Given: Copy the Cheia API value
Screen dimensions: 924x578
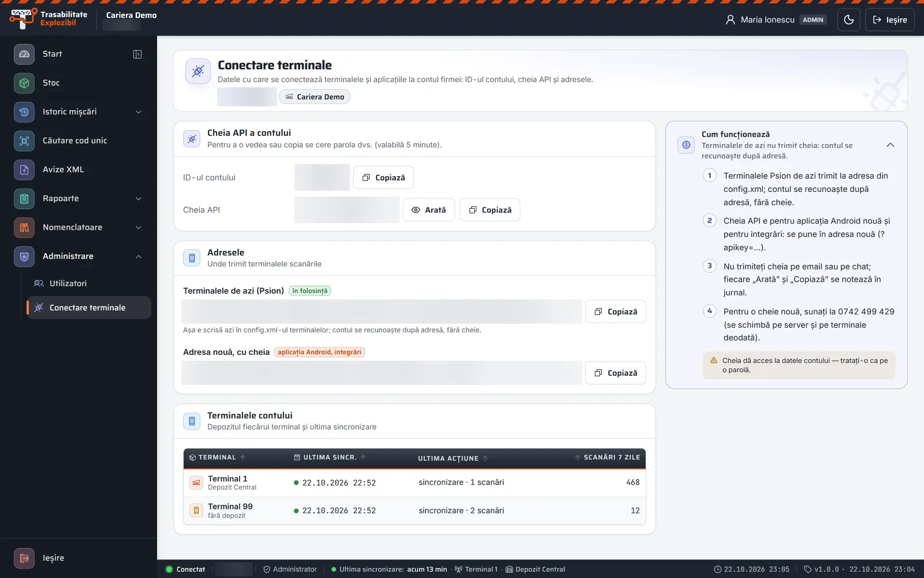Looking at the screenshot, I should (x=490, y=210).
